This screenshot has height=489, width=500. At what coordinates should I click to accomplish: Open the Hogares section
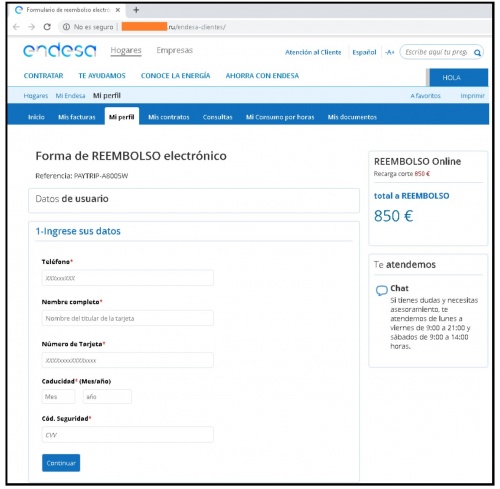[126, 50]
